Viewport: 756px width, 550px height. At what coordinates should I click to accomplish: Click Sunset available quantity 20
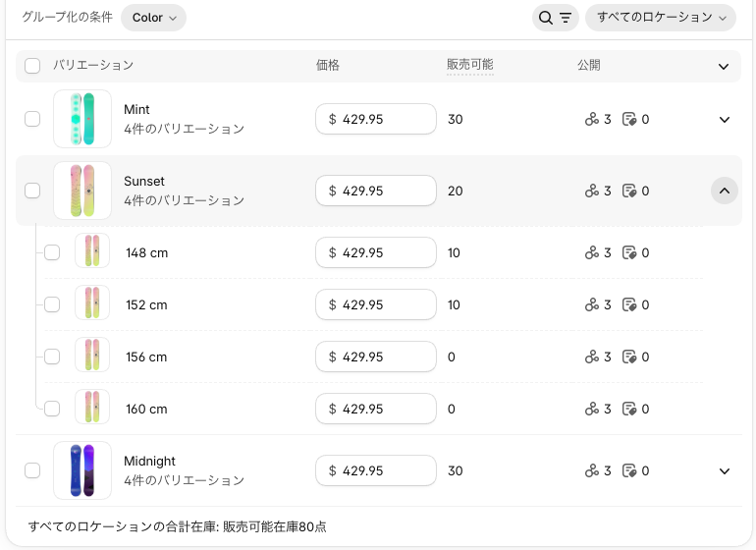pyautogui.click(x=456, y=192)
